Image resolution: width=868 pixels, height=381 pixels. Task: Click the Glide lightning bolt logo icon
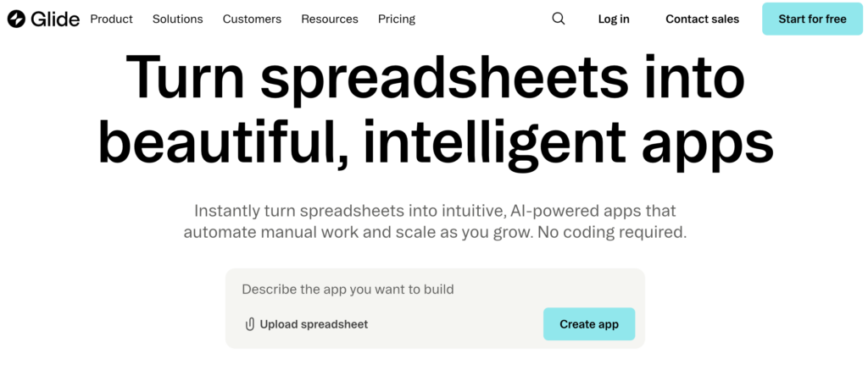click(x=17, y=19)
